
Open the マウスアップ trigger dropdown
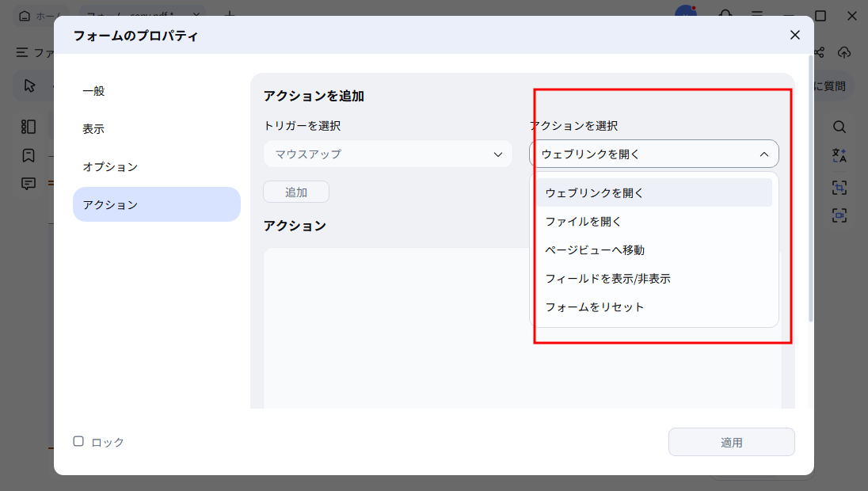[387, 154]
